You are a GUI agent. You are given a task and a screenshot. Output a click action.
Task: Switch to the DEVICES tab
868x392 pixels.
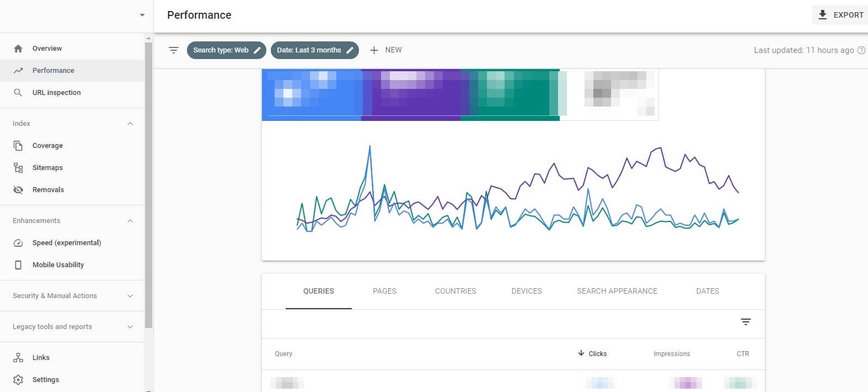[x=527, y=291]
